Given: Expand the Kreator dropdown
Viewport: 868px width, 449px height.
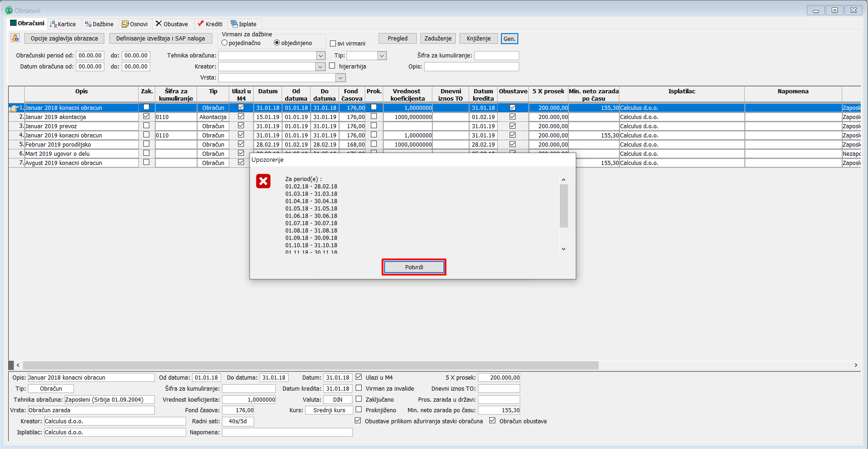Looking at the screenshot, I should tap(321, 67).
